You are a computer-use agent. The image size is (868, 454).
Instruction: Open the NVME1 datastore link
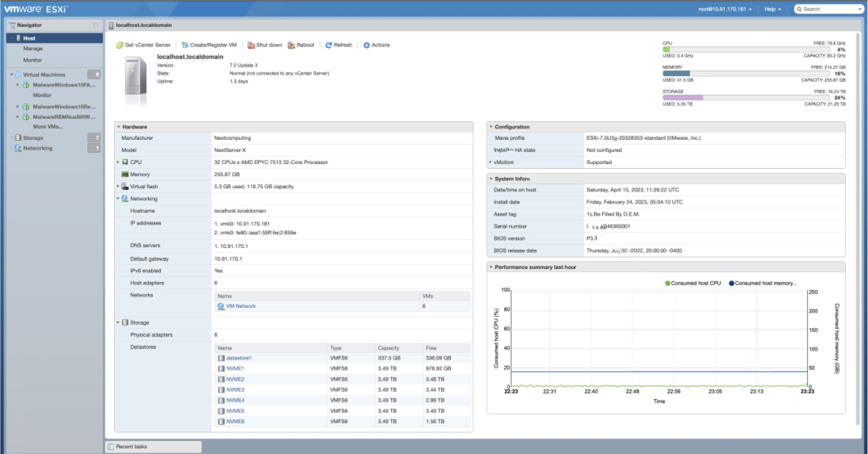(x=235, y=368)
